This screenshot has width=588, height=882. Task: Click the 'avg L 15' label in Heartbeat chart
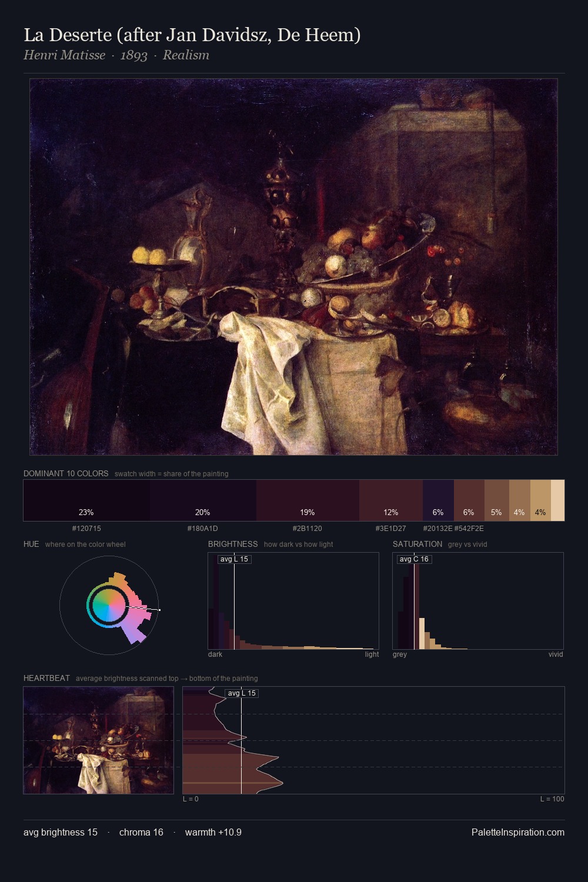point(242,693)
